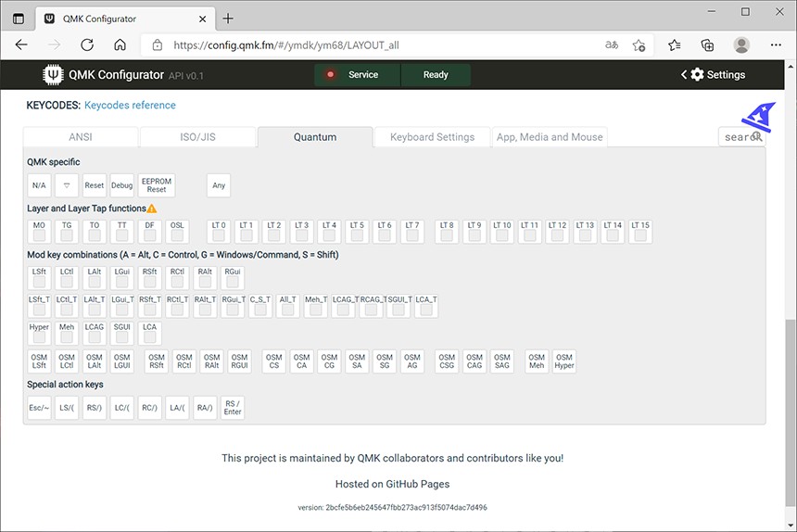797x532 pixels.
Task: Focus the keycode search field
Action: coord(741,136)
